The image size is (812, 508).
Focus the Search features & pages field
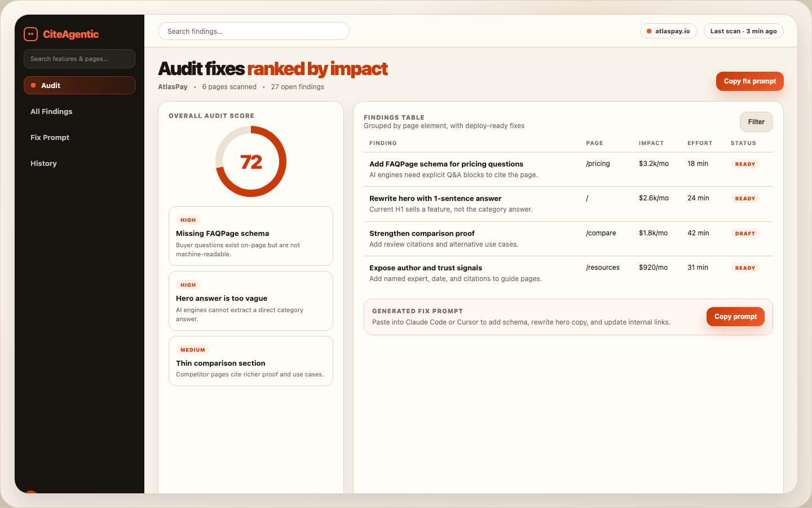pyautogui.click(x=80, y=59)
